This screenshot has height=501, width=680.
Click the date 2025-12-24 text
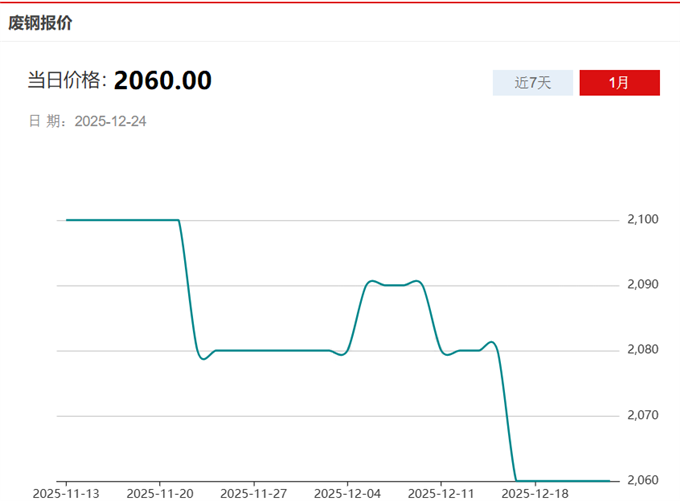[x=111, y=121]
